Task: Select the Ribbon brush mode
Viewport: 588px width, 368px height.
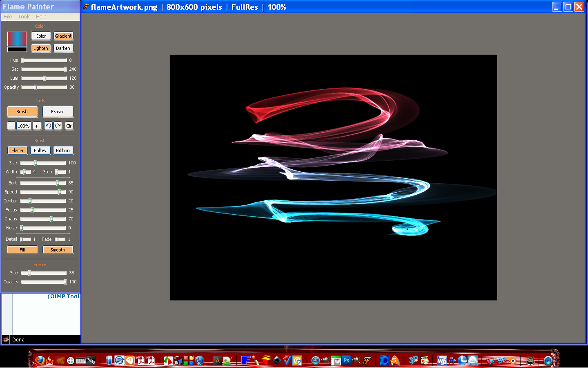Action: point(63,150)
